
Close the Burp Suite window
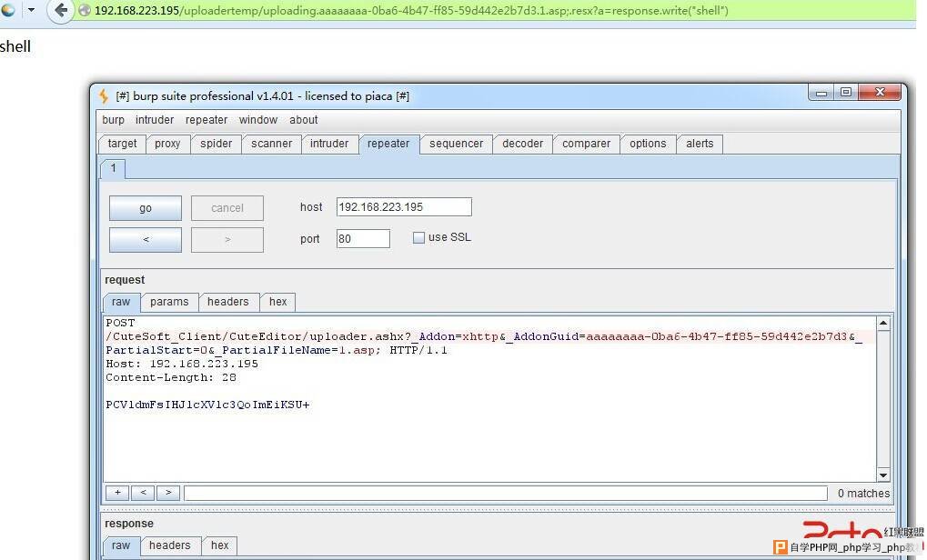tap(880, 92)
